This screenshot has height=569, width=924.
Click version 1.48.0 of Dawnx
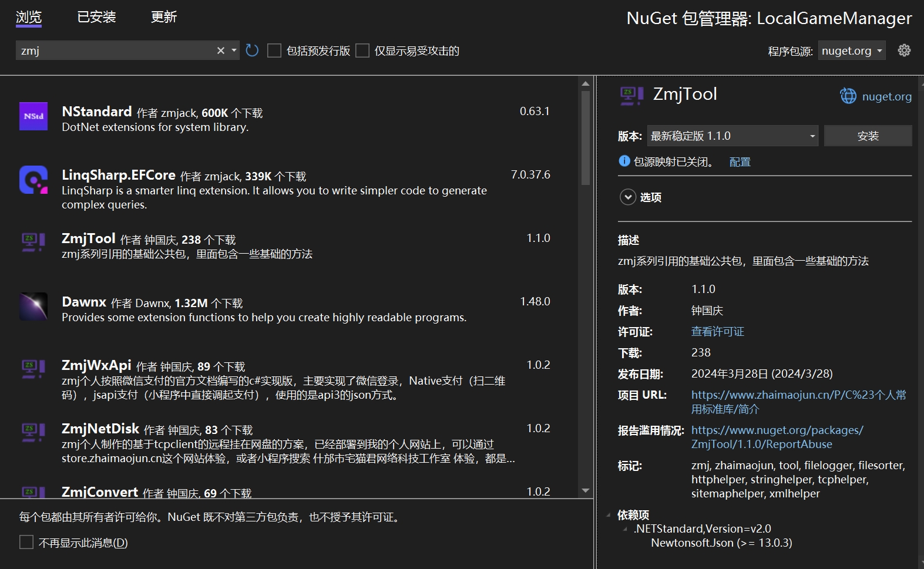pos(535,301)
